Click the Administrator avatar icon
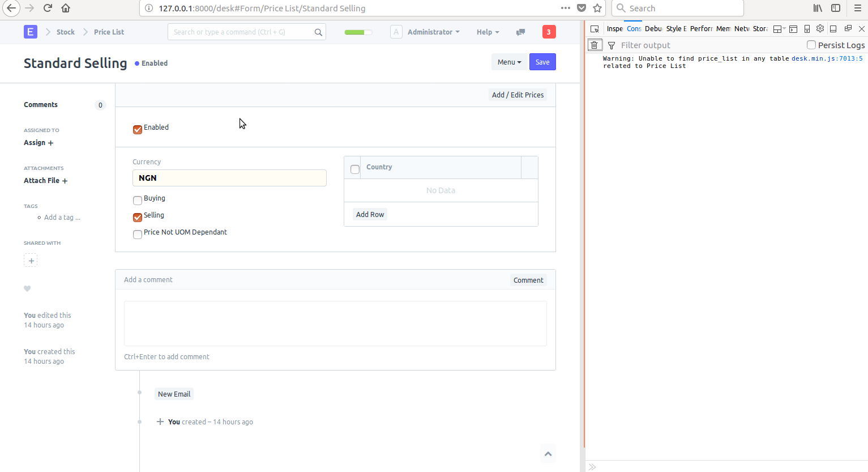The width and height of the screenshot is (868, 472). (x=396, y=32)
